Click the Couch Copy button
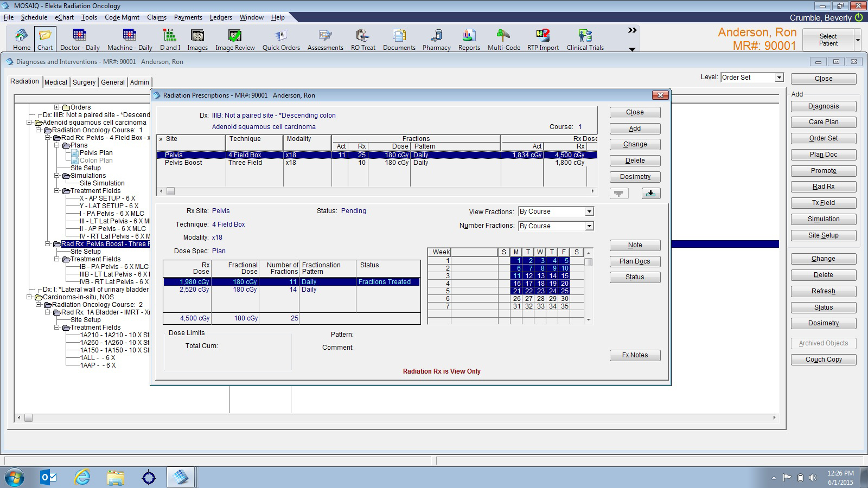868x488 pixels. (824, 359)
